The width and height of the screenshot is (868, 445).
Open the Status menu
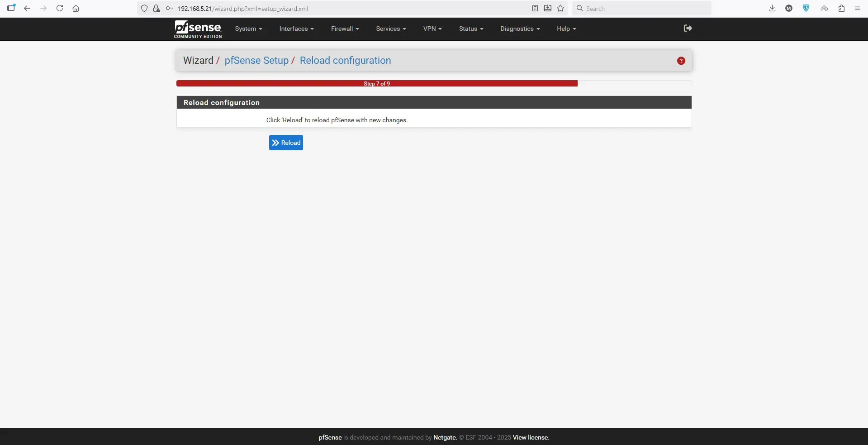(x=471, y=29)
